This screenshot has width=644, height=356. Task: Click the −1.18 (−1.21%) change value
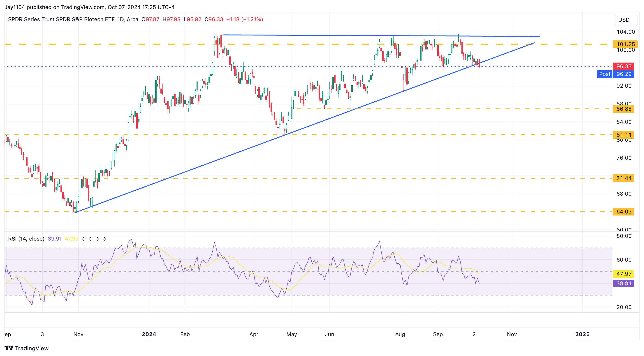[245, 19]
